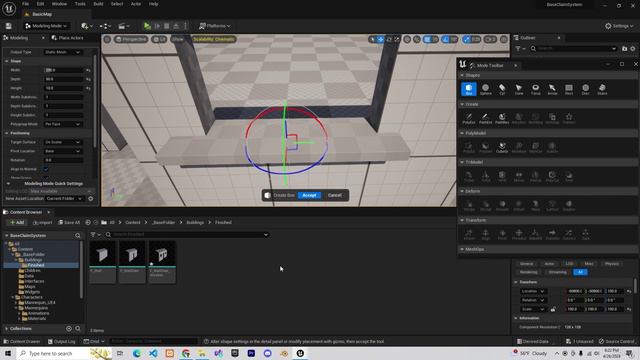Select the Stairs shape tool
This screenshot has height=360, width=640.
[602, 89]
